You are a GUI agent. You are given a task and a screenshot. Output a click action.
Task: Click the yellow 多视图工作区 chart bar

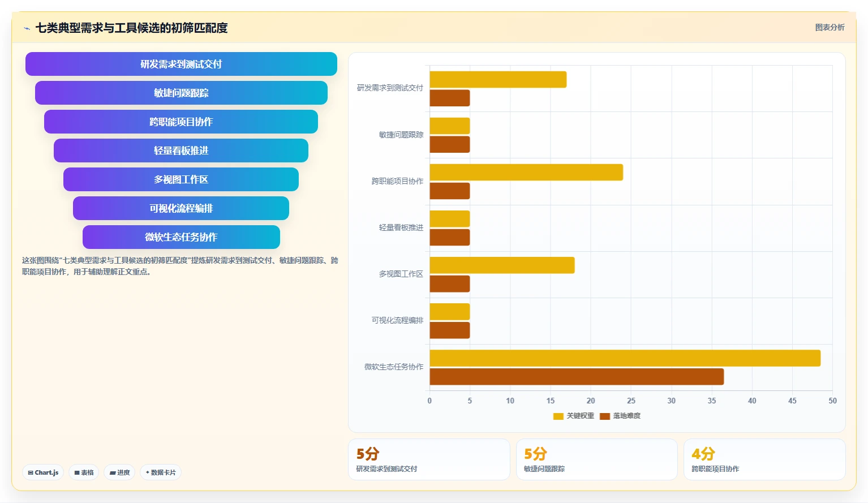502,265
